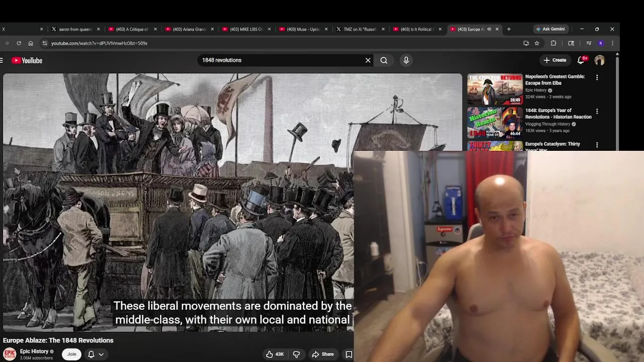Click the Create button
The width and height of the screenshot is (644, 362).
pyautogui.click(x=554, y=60)
